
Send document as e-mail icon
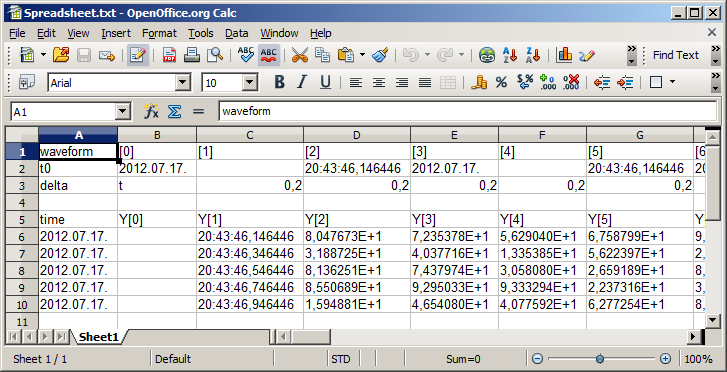(x=107, y=55)
